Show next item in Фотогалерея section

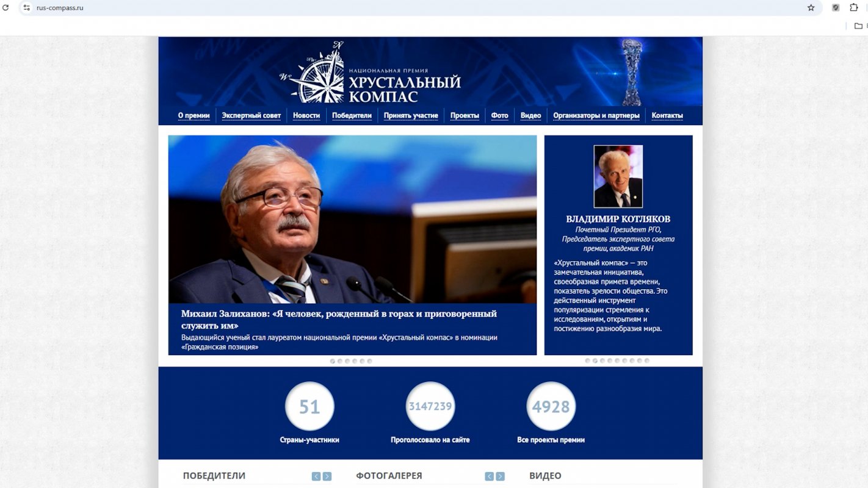(x=501, y=476)
